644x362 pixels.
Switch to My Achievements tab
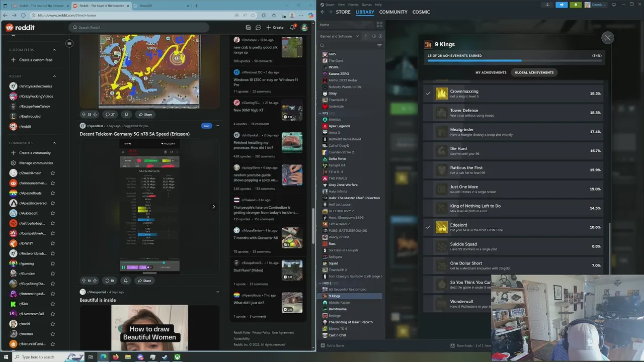[x=491, y=72]
